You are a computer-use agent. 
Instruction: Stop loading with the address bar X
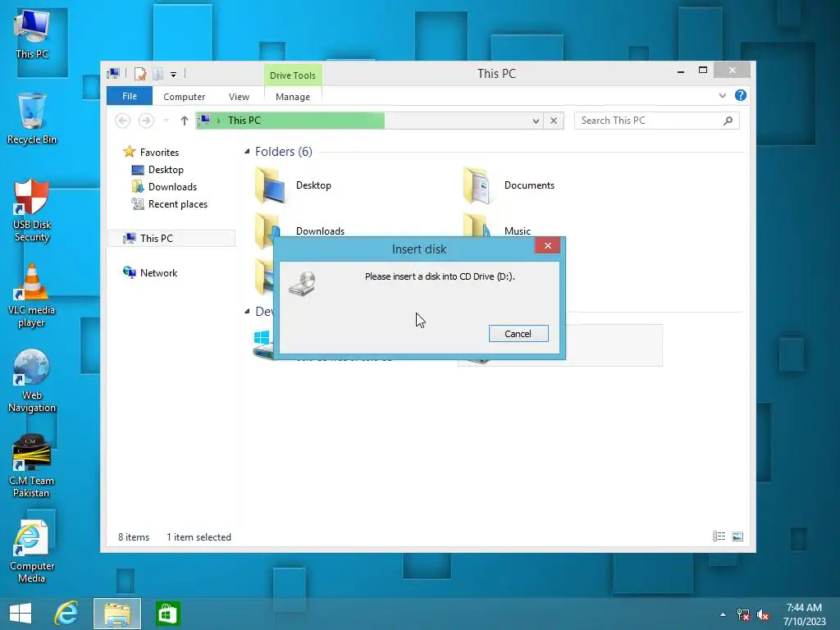[554, 121]
